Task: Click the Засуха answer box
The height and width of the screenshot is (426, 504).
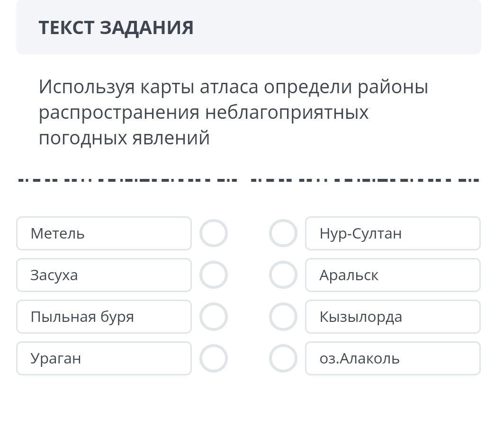Action: point(104,275)
